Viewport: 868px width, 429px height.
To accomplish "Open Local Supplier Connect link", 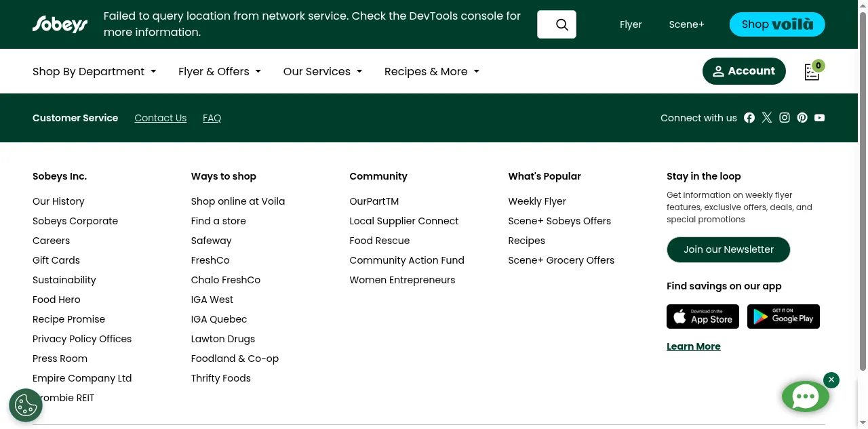I will coord(404,221).
